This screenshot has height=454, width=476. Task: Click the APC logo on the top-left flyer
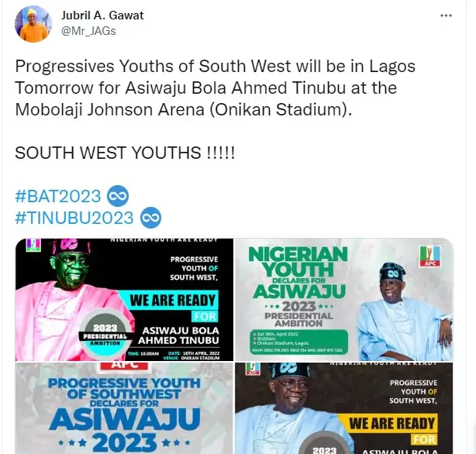point(33,246)
